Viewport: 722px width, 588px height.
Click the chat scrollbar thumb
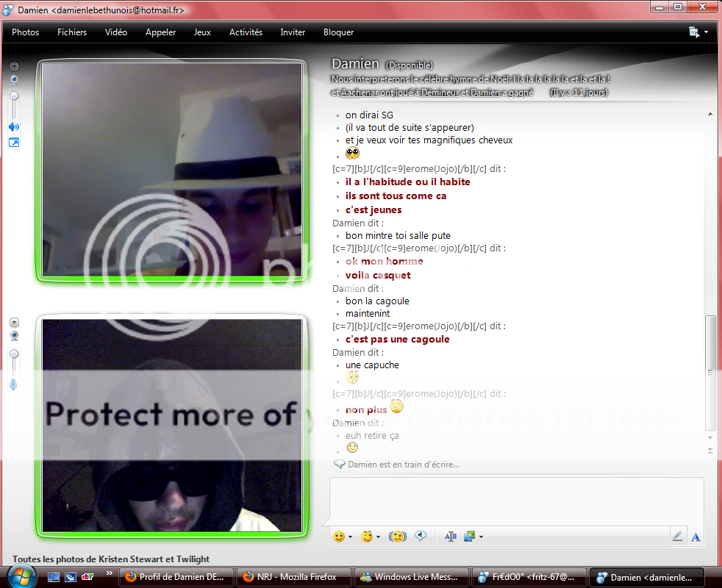point(710,372)
